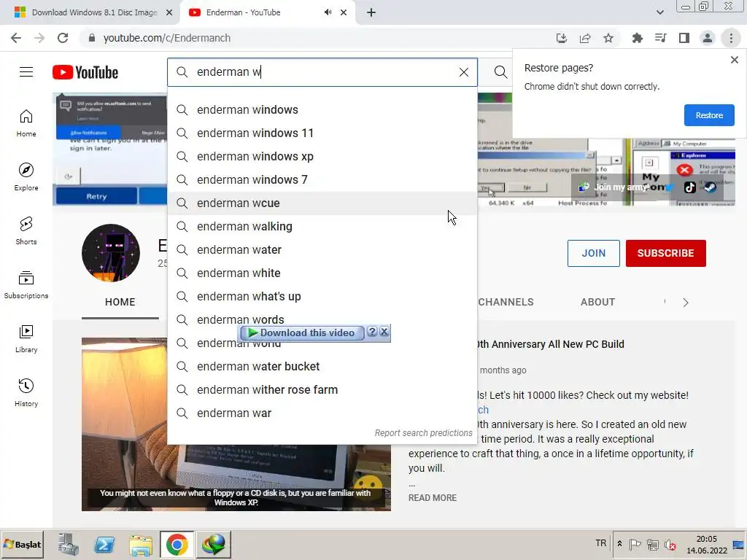Open the YouTube hamburger guide menu
The height and width of the screenshot is (560, 747).
coord(26,72)
